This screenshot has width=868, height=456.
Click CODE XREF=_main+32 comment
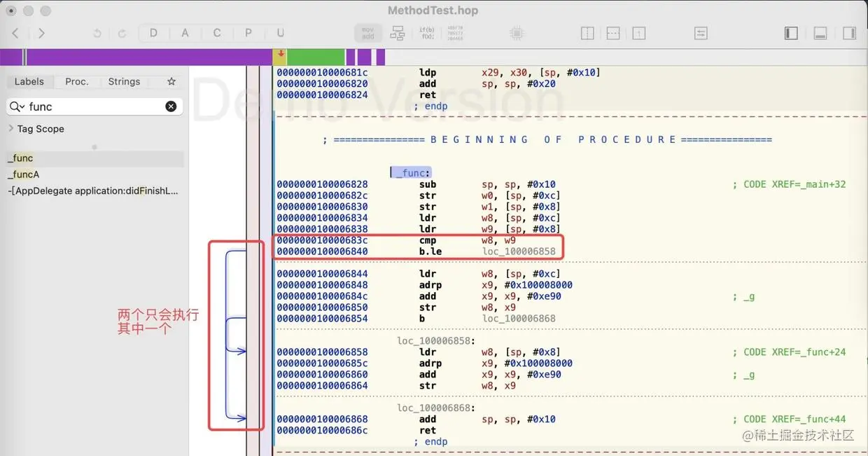tap(789, 184)
